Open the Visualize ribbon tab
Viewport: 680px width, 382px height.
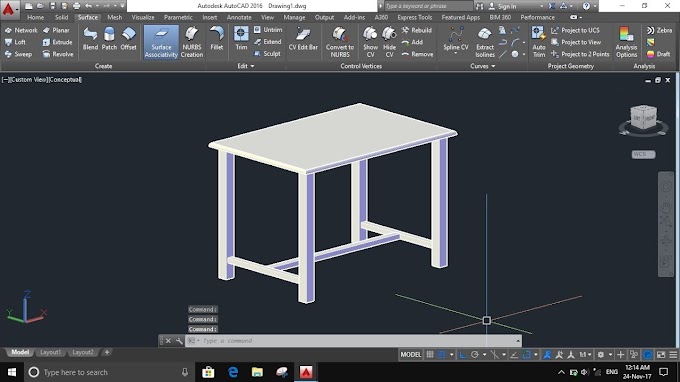click(143, 17)
